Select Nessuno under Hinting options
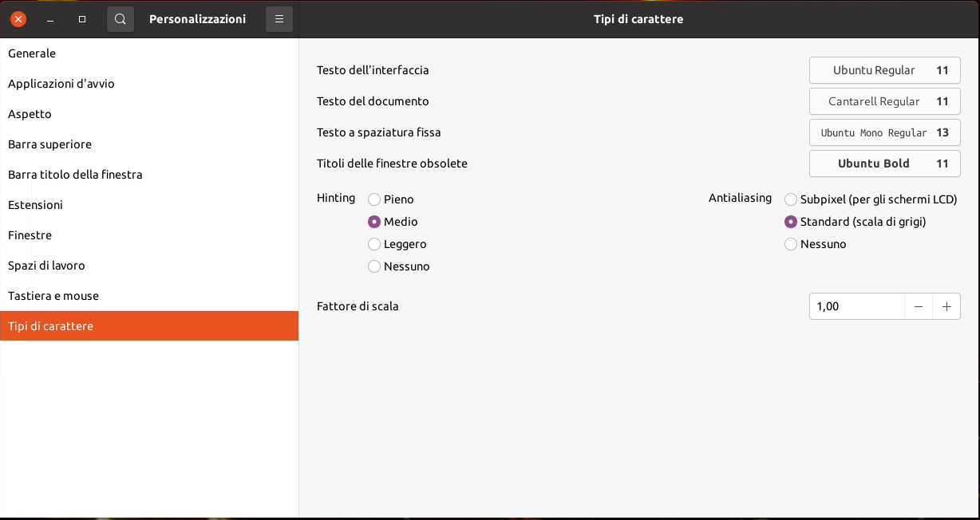980x520 pixels. point(374,266)
